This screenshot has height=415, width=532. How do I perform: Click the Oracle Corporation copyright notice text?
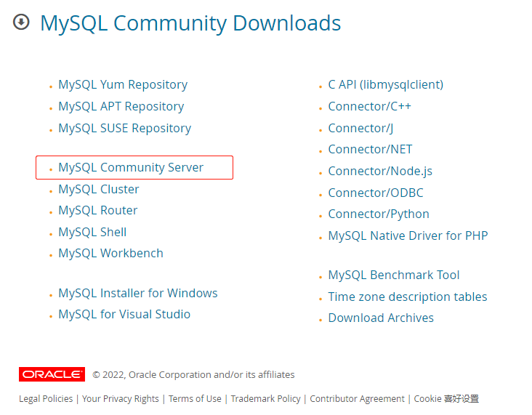(194, 374)
